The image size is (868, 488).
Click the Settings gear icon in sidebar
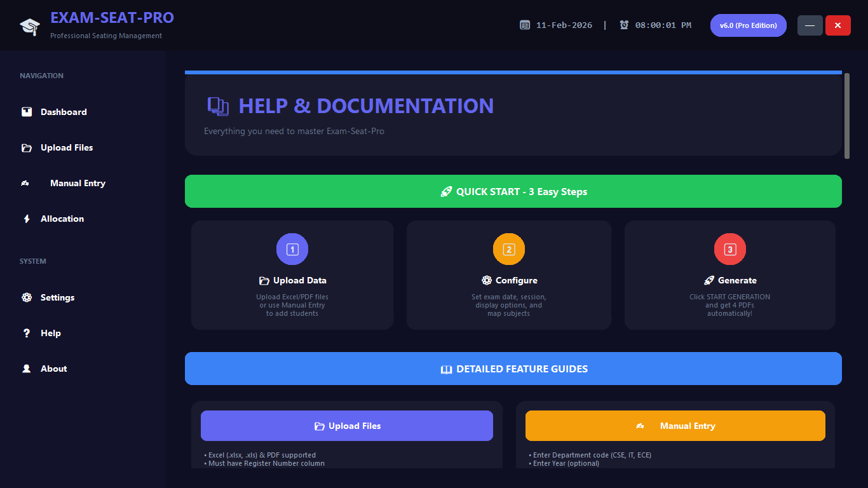[27, 297]
